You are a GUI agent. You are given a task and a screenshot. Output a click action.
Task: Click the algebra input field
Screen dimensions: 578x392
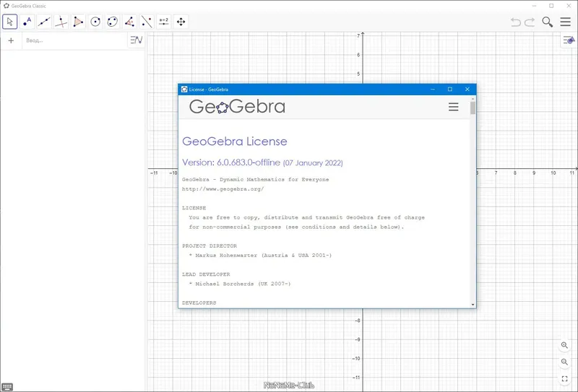(76, 40)
